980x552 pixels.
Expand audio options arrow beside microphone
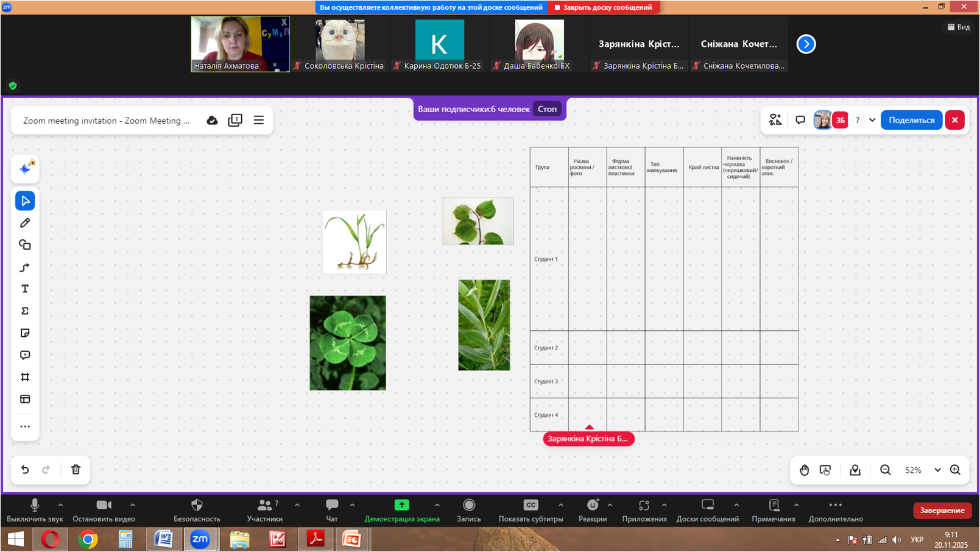(60, 505)
